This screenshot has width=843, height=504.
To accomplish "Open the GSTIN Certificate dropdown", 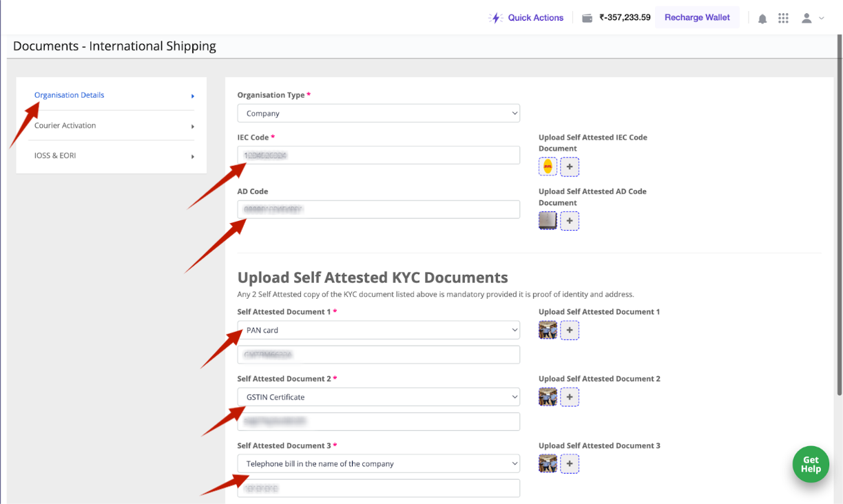I will (378, 397).
